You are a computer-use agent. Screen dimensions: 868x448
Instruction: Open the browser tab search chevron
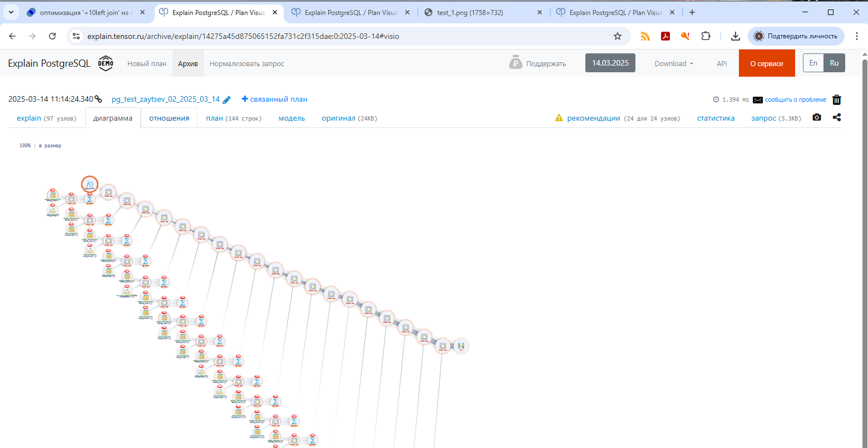coord(12,12)
